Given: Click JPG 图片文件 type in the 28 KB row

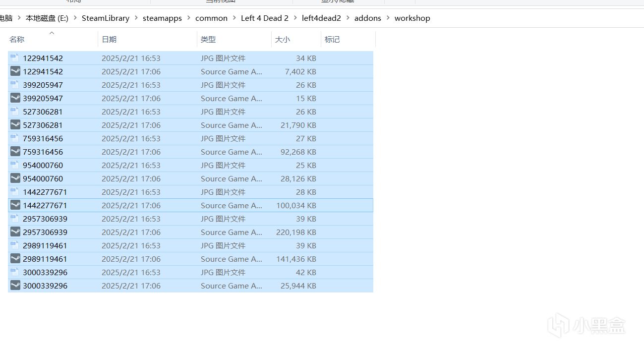Looking at the screenshot, I should pyautogui.click(x=223, y=192).
